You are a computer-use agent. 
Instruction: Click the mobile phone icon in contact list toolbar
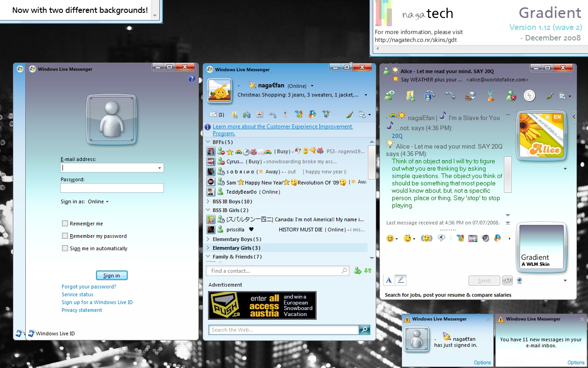tap(285, 115)
